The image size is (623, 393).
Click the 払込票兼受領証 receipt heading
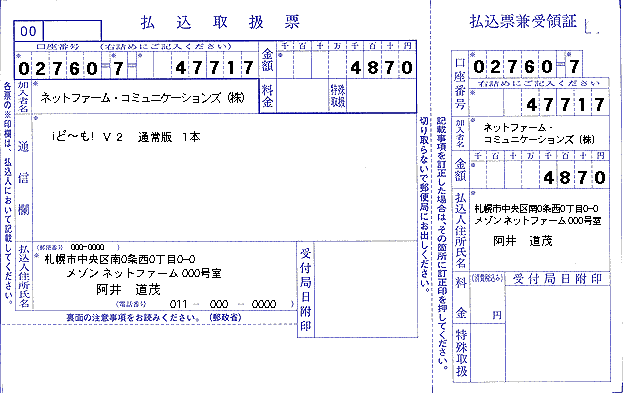(523, 21)
